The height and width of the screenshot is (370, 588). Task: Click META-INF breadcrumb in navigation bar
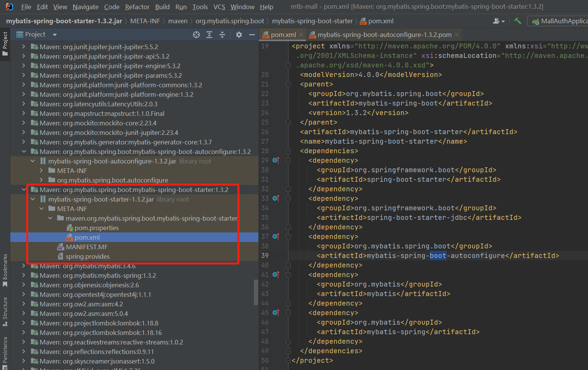click(145, 21)
